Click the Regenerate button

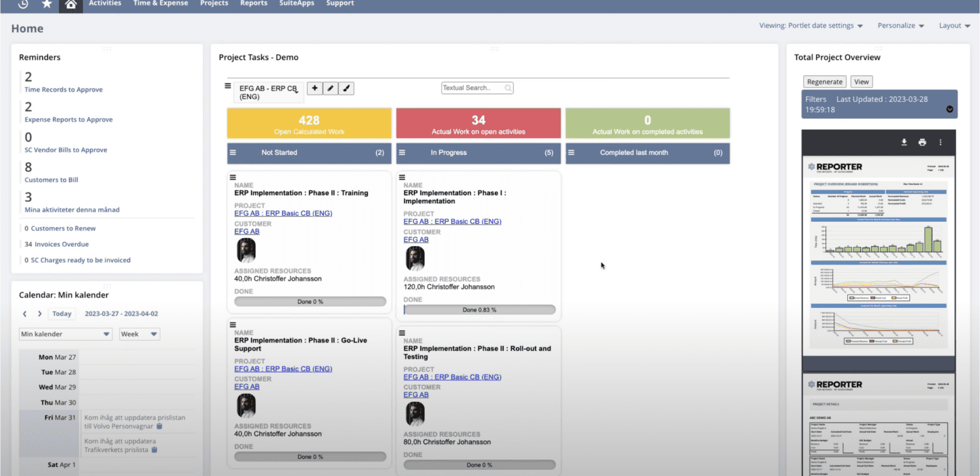[x=824, y=82]
